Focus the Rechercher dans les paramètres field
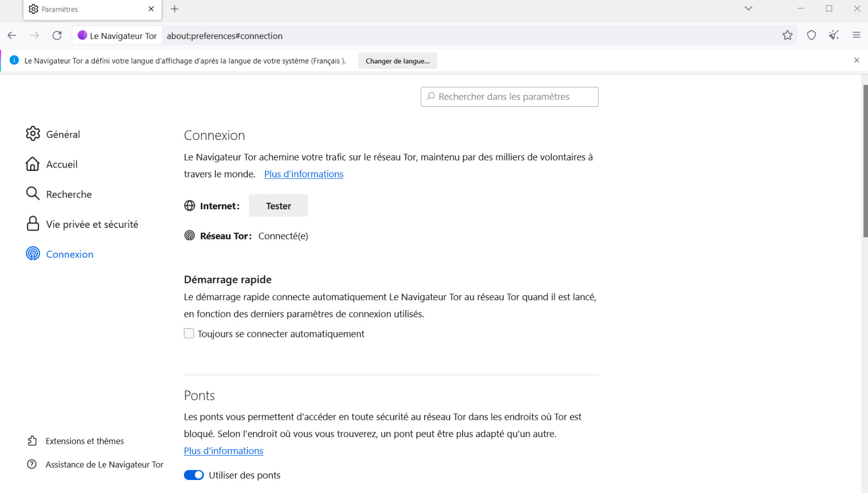Viewport: 868px width, 493px height. (x=509, y=97)
